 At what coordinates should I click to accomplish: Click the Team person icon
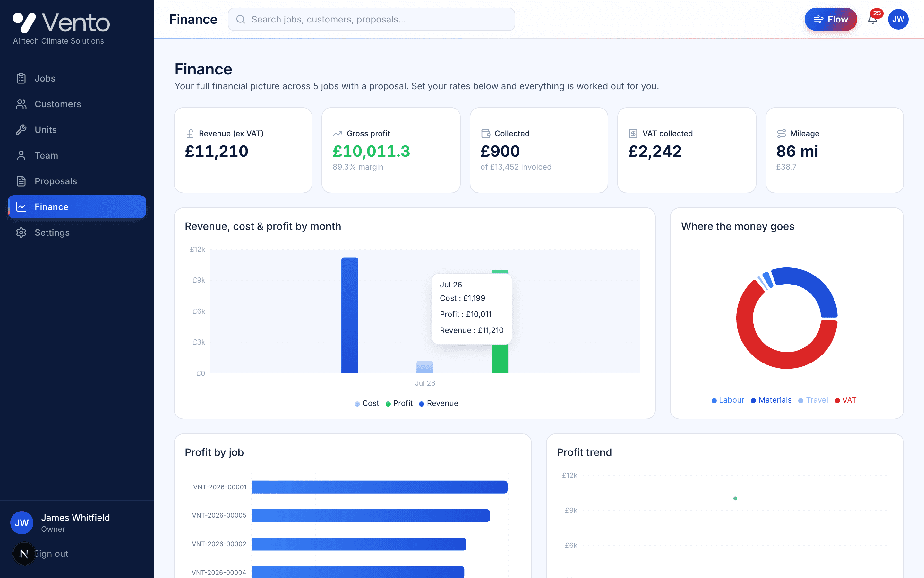point(21,156)
